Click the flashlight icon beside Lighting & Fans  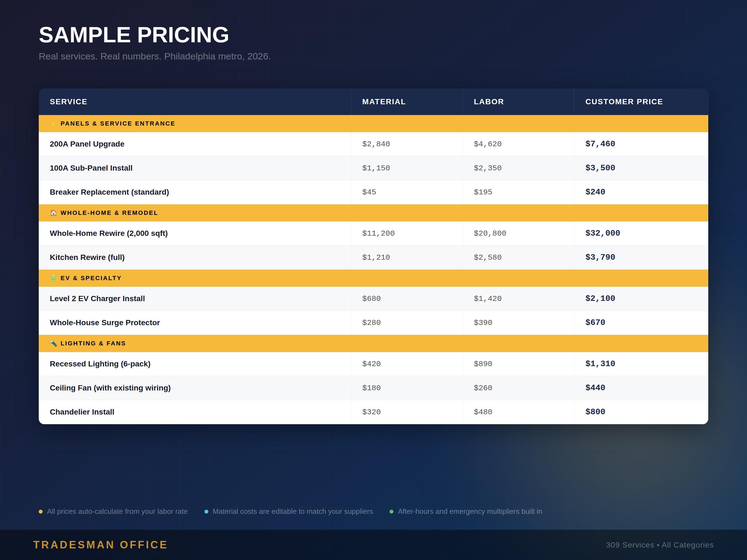pos(53,343)
